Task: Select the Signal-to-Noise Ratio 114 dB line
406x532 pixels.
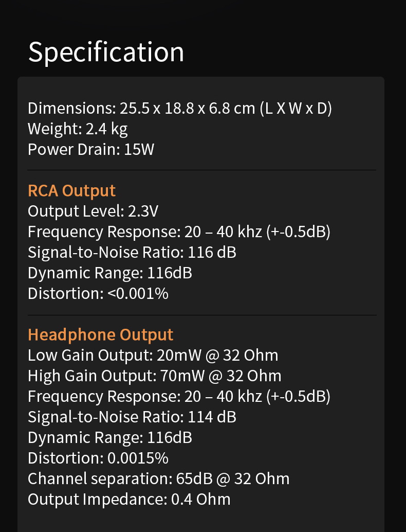Action: click(132, 417)
